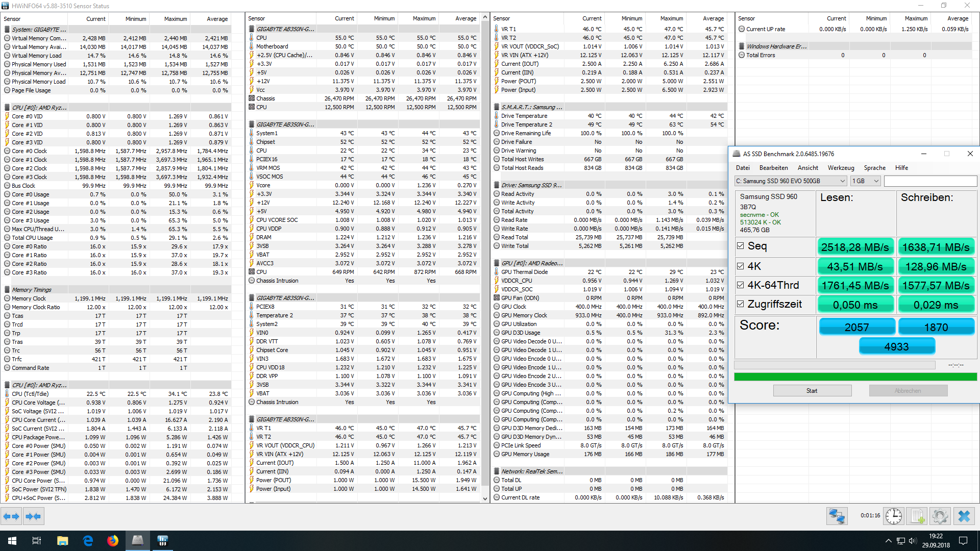The image size is (980, 551).
Task: Click the green benchmark progress bar
Action: coord(855,377)
